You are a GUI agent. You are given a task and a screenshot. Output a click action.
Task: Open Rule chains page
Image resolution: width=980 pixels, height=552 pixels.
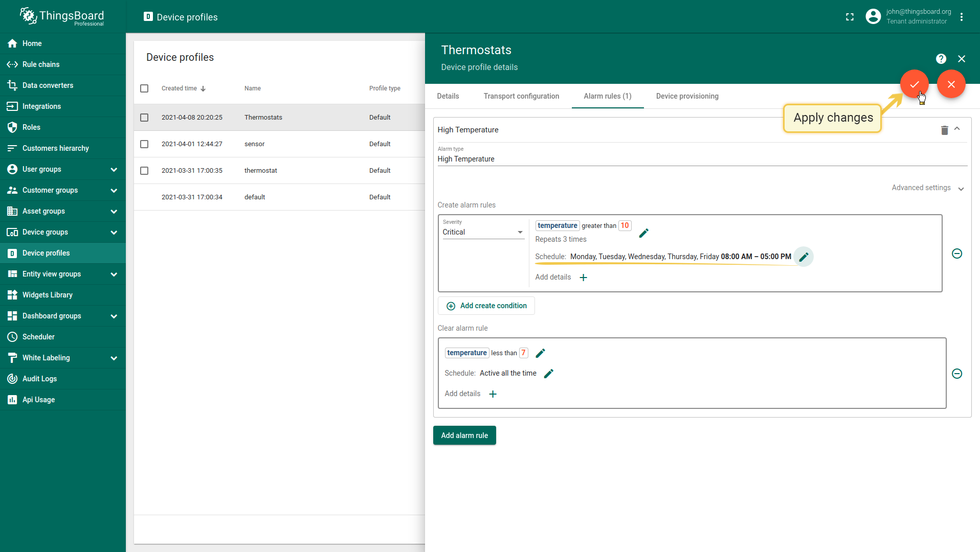pyautogui.click(x=62, y=64)
